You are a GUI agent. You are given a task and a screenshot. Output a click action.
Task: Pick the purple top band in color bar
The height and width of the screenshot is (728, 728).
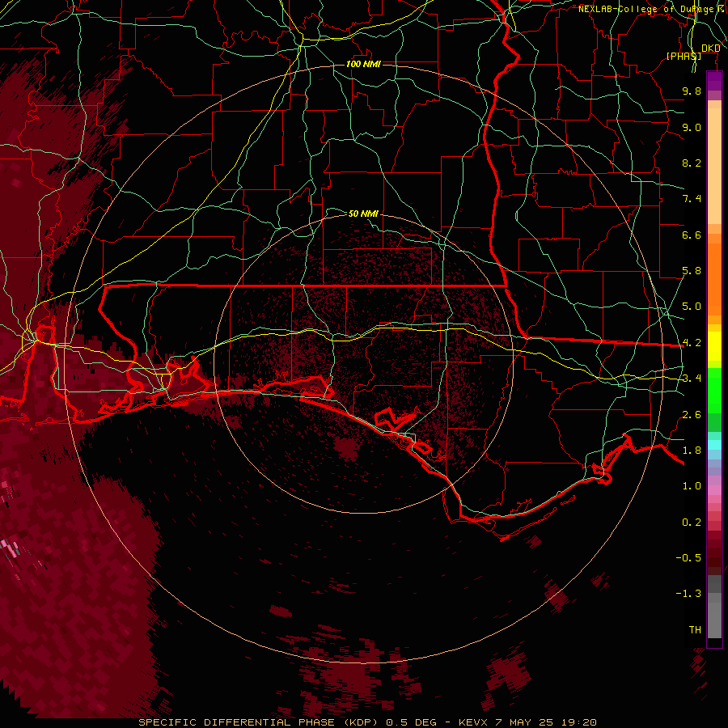click(714, 82)
